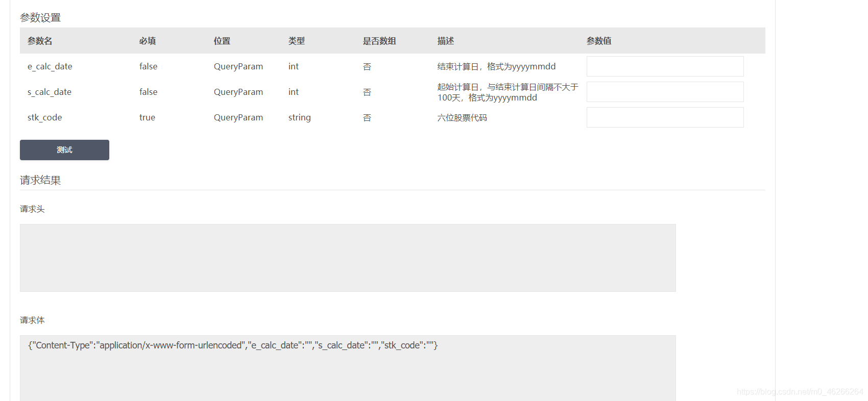Click inside the 请求头 text area

[x=348, y=258]
